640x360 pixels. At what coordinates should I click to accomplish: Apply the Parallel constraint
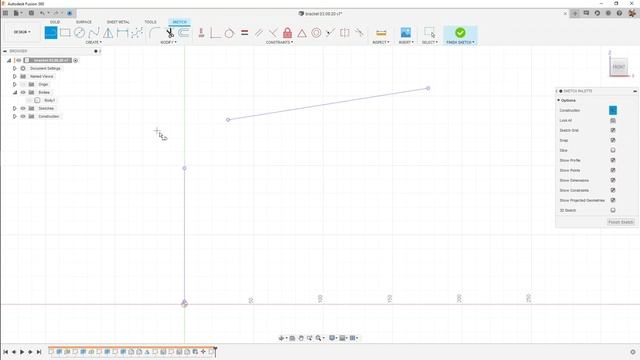[x=259, y=33]
